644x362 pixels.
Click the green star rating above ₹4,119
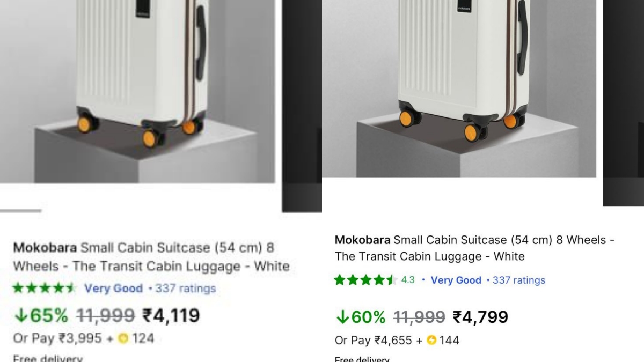pyautogui.click(x=44, y=289)
